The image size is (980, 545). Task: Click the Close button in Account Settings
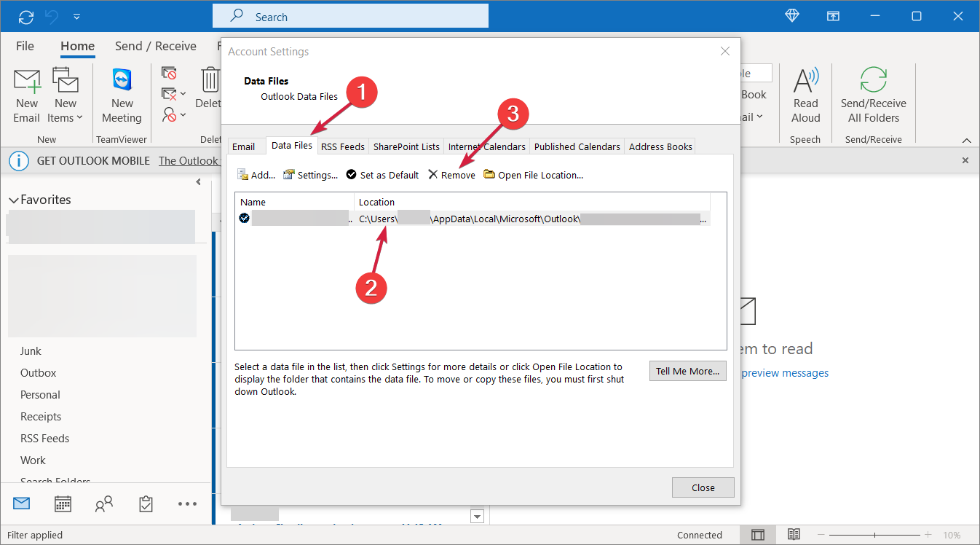pyautogui.click(x=703, y=487)
